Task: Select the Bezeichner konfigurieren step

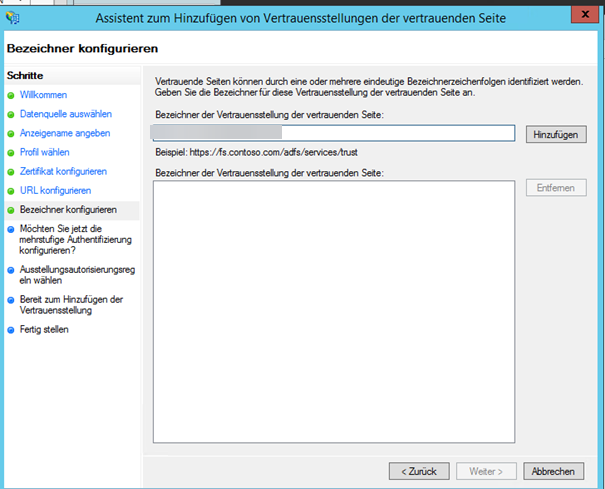Action: coord(68,210)
